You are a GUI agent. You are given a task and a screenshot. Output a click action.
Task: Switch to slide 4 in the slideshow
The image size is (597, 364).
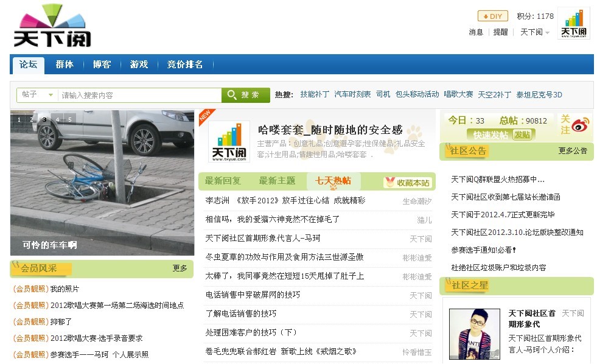pos(57,120)
